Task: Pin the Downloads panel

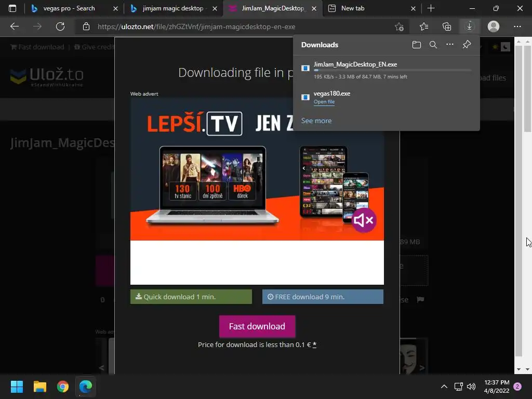Action: (467, 45)
